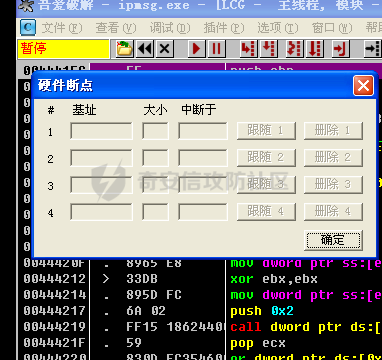Click the 跟随 4 button
Image resolution: width=382 pixels, height=360 pixels.
(266, 211)
